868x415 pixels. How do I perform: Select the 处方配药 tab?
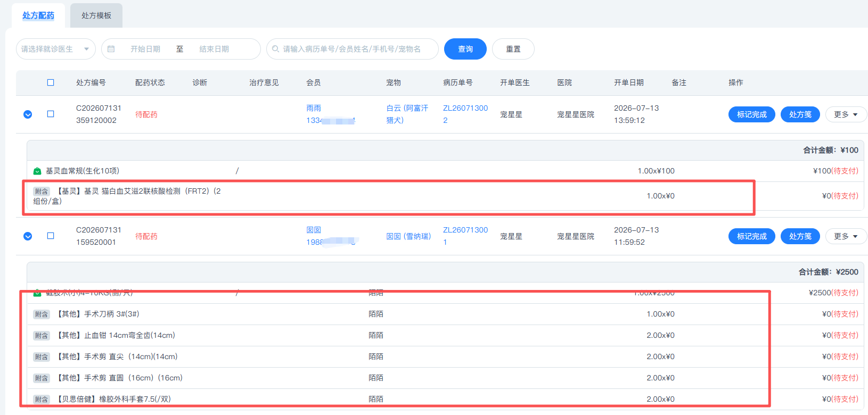click(x=38, y=15)
